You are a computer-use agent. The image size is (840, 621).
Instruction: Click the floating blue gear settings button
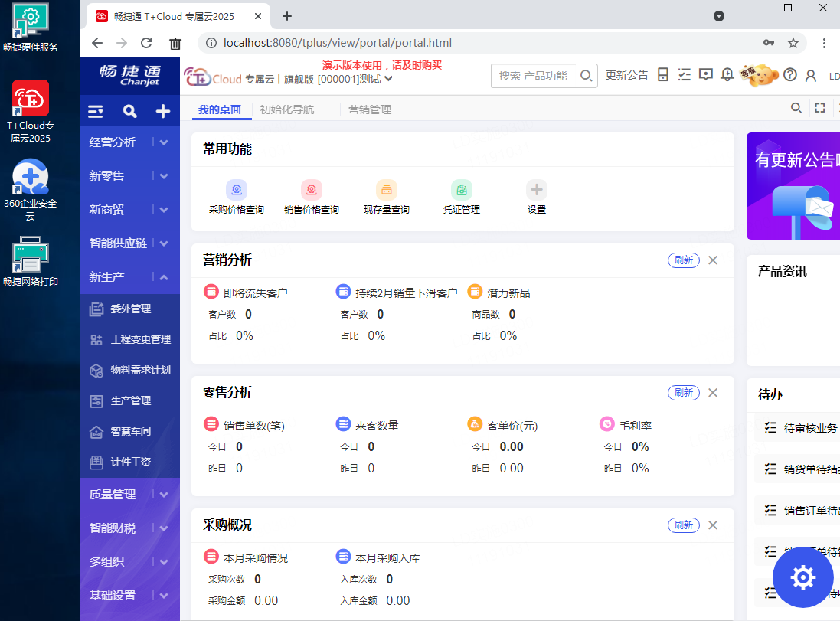tap(802, 577)
